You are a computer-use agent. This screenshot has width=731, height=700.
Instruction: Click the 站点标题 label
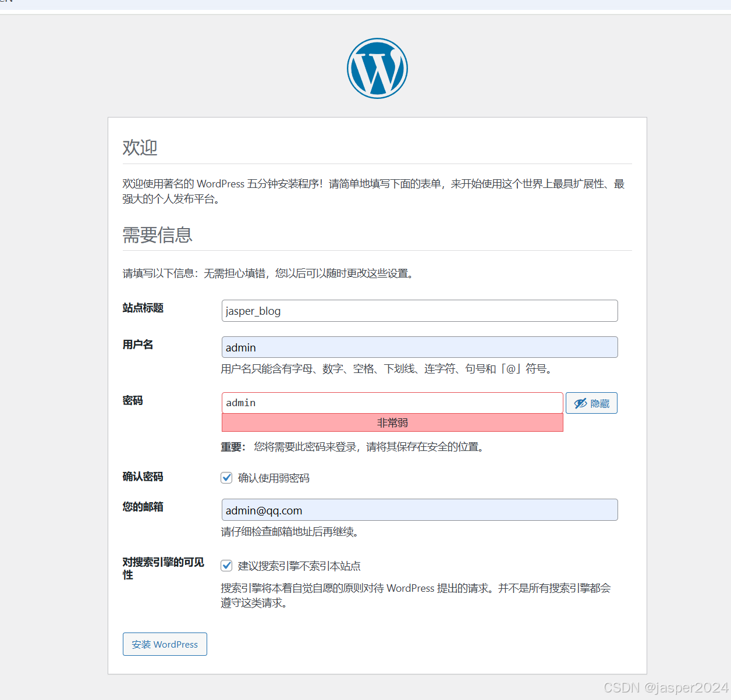(x=143, y=308)
